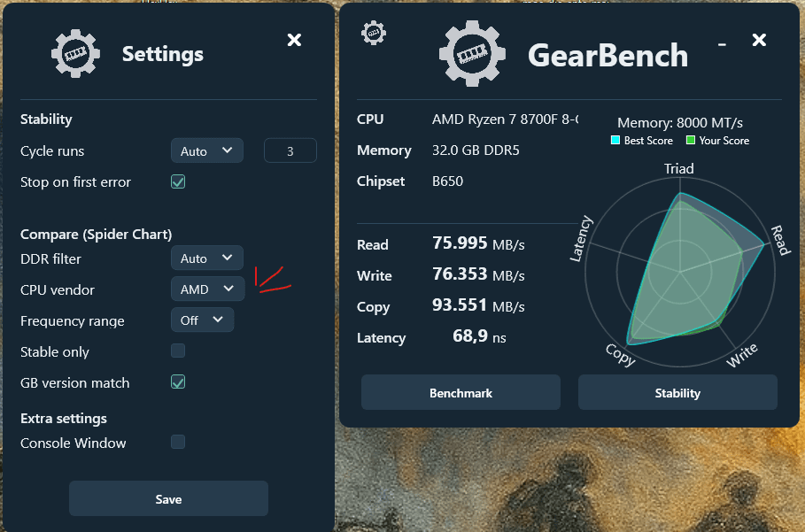Toggle Best Score legend swatch
The image size is (805, 532).
click(x=615, y=140)
